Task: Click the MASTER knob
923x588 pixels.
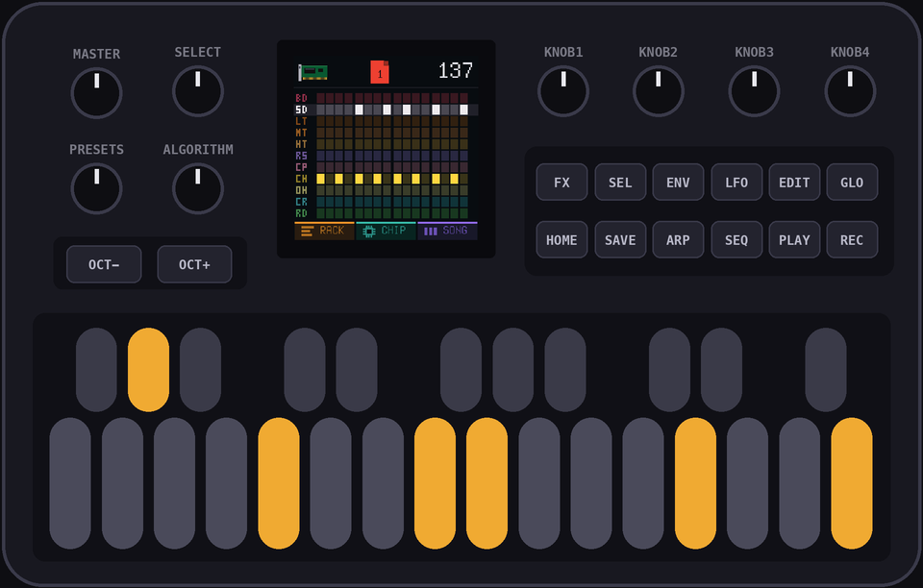Action: pos(96,93)
